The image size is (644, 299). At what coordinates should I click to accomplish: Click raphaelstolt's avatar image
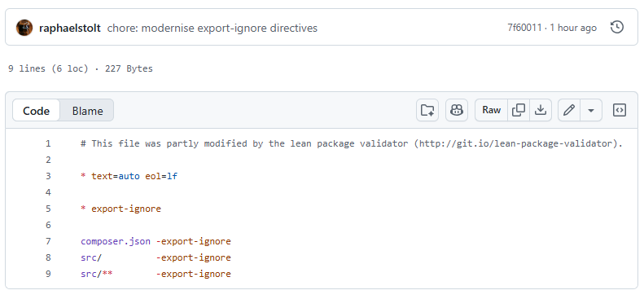(24, 28)
